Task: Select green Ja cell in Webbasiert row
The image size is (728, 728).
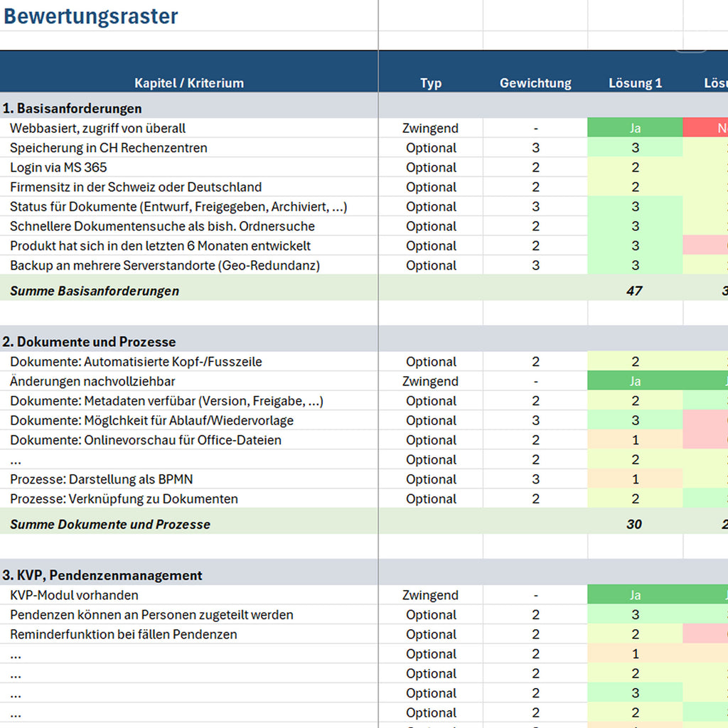Action: click(x=635, y=128)
